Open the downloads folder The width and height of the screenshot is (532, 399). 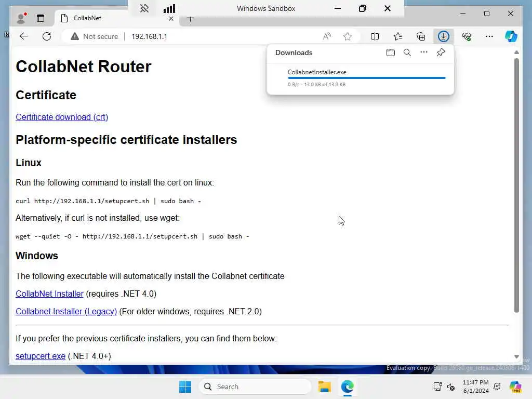(x=391, y=52)
